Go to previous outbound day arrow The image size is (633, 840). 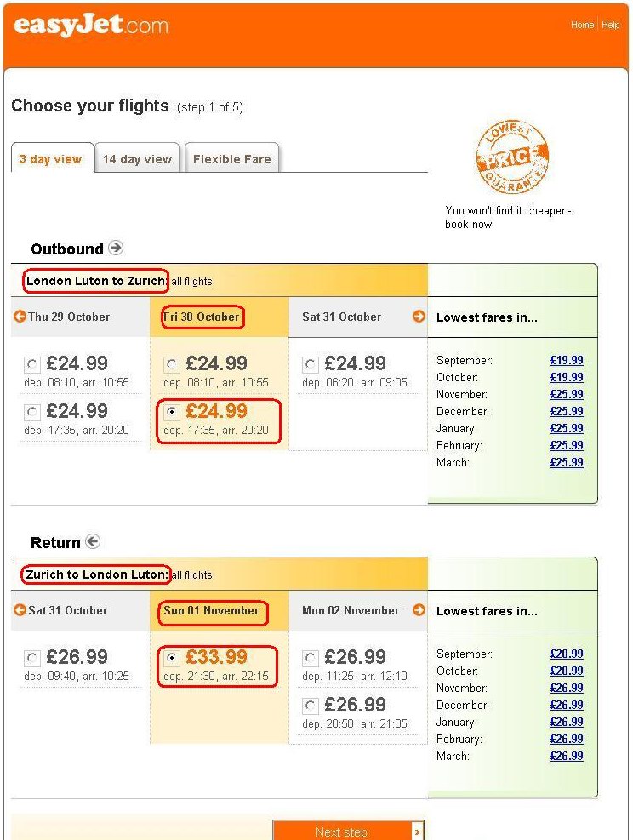tap(20, 317)
